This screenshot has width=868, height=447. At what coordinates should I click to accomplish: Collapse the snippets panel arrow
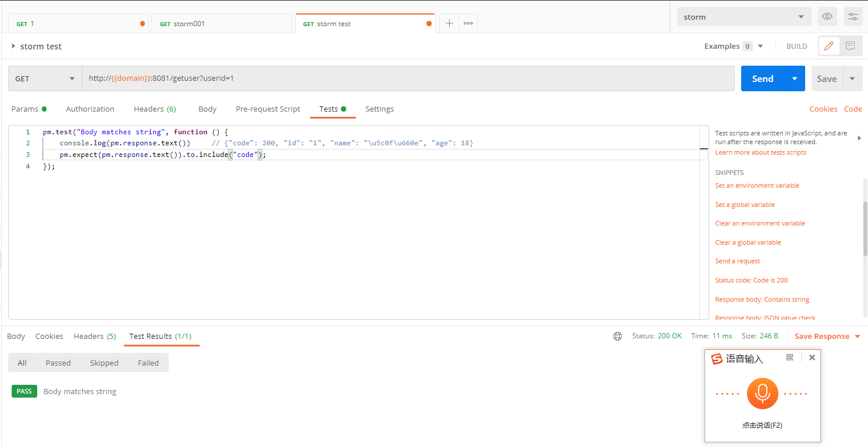(859, 138)
